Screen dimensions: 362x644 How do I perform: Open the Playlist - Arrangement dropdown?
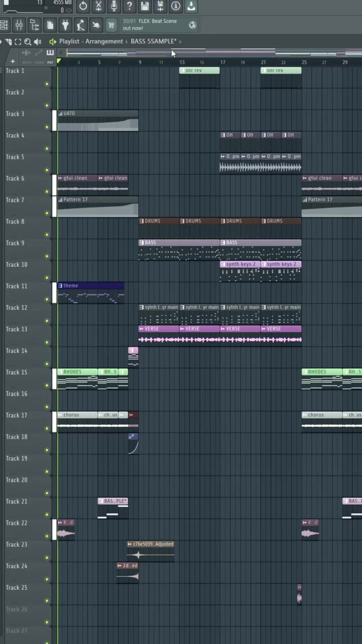coord(91,41)
